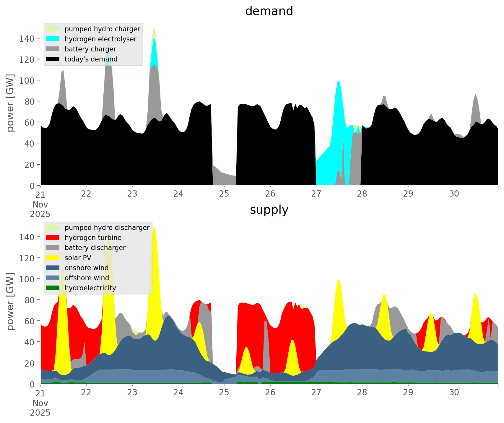Screen dimensions: 504x423
Task: Click the "demand" chart title
Action: pyautogui.click(x=269, y=11)
